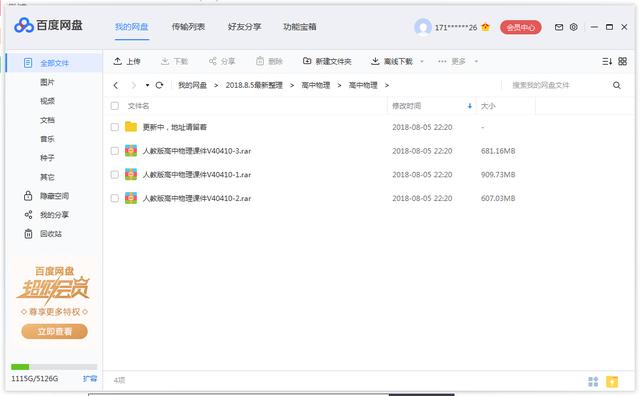The image size is (640, 396).
Task: Go forward with the right arrow
Action: coord(133,85)
